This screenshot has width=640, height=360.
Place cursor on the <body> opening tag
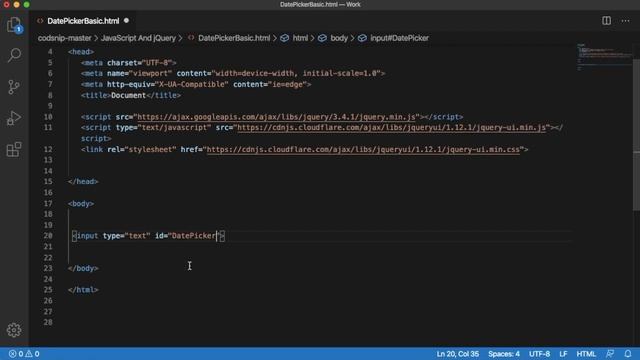click(81, 203)
